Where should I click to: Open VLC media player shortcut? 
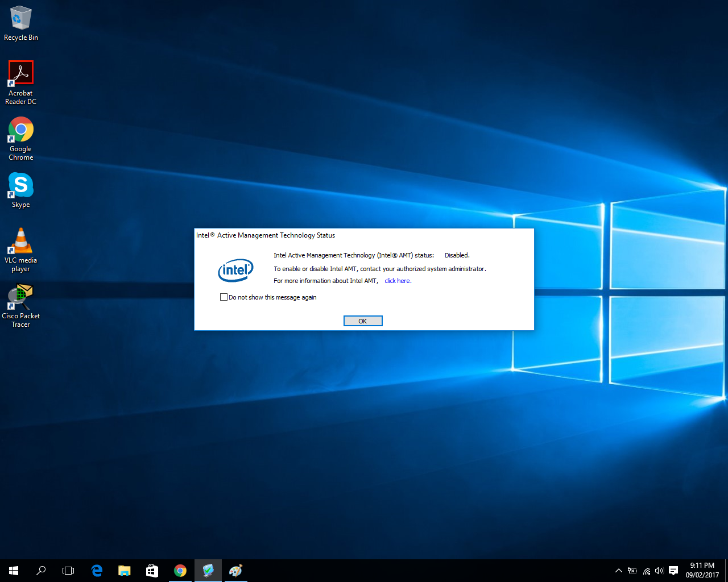[21, 241]
